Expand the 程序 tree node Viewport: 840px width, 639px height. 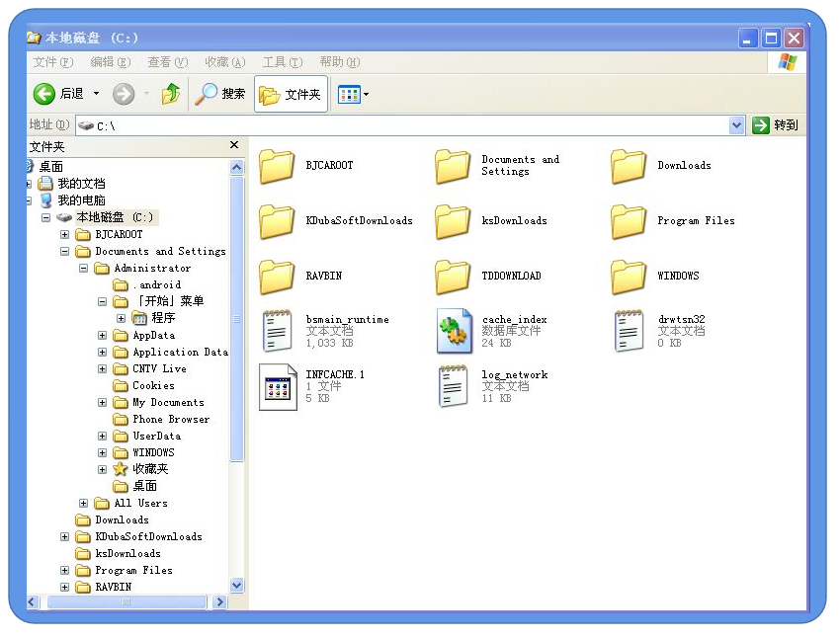pyautogui.click(x=122, y=318)
